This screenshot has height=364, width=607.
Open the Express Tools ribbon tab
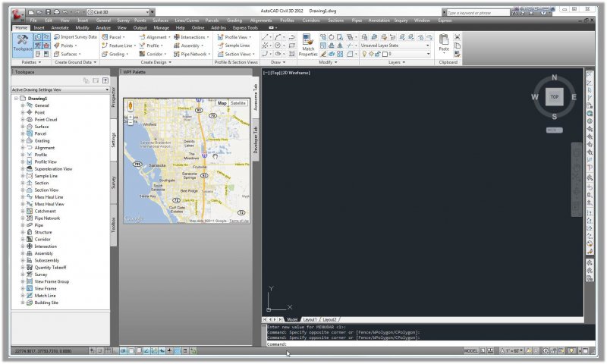click(245, 28)
